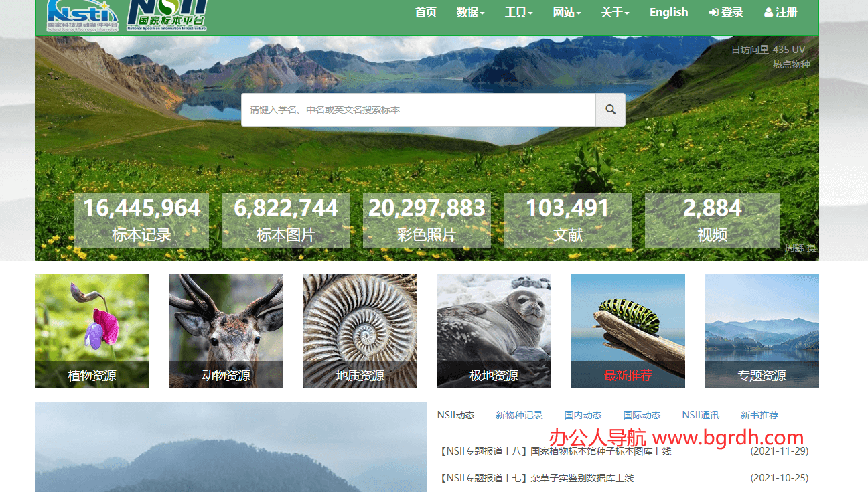
Task: Open the 动物资源 deer thumbnail
Action: coord(226,331)
